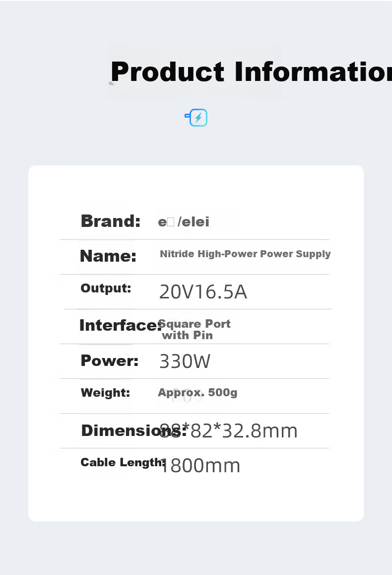Image resolution: width=392 pixels, height=575 pixels.
Task: Select the Interface label
Action: point(120,325)
